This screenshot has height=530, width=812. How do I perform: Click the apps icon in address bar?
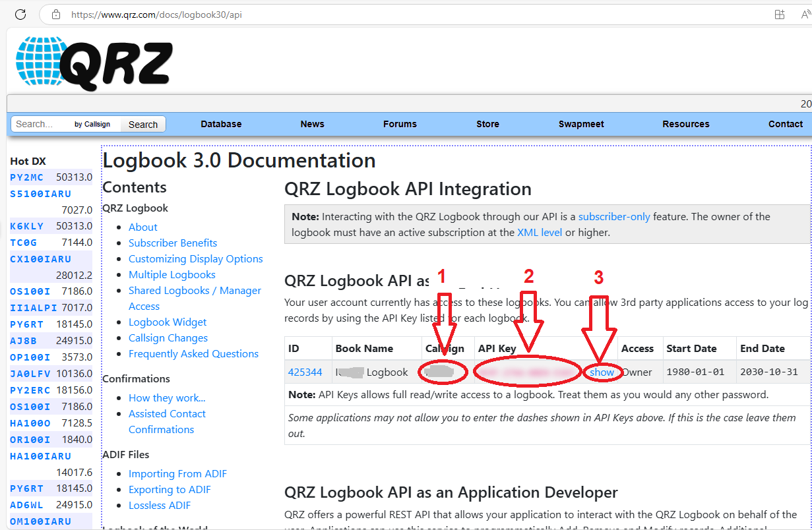[x=780, y=14]
